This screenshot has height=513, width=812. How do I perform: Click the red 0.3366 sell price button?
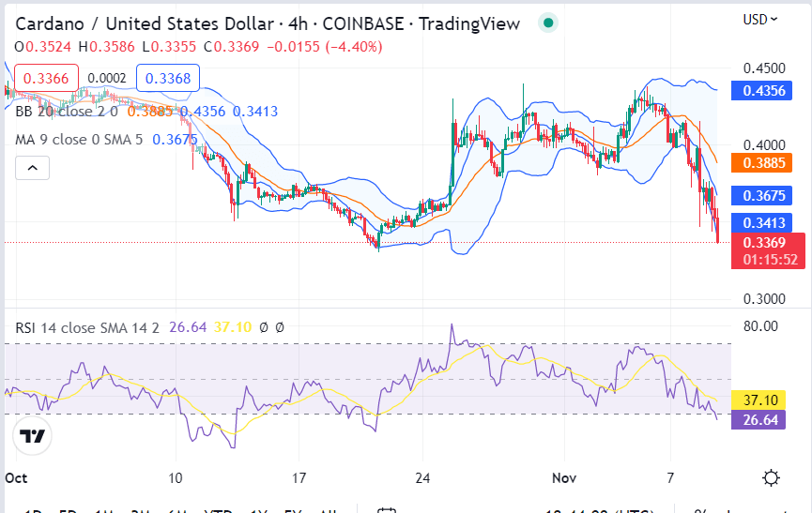click(46, 78)
